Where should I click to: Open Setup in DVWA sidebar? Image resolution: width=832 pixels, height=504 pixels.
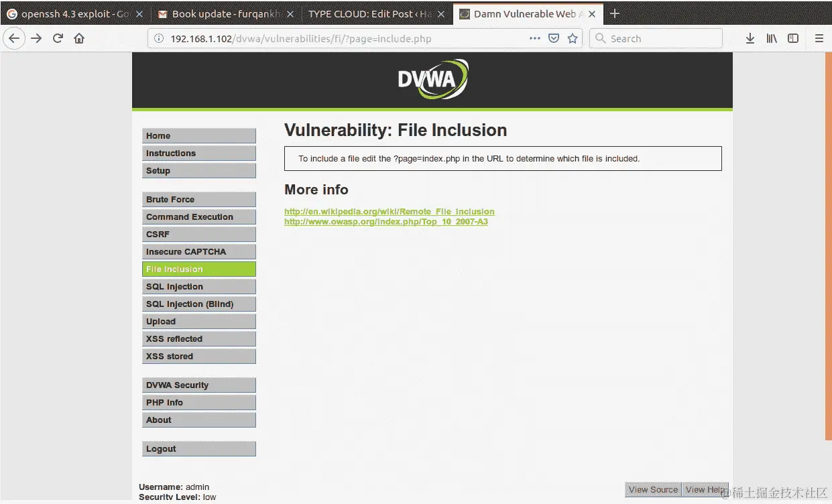click(x=199, y=170)
